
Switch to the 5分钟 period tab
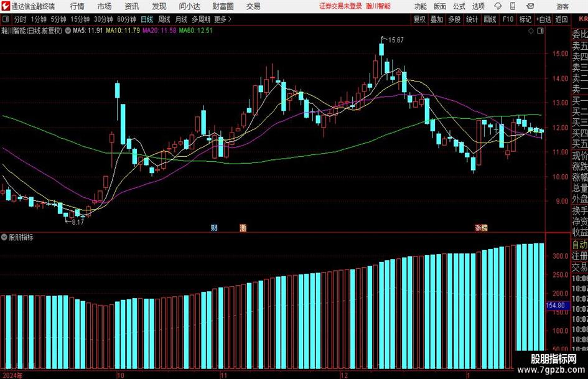[58, 19]
